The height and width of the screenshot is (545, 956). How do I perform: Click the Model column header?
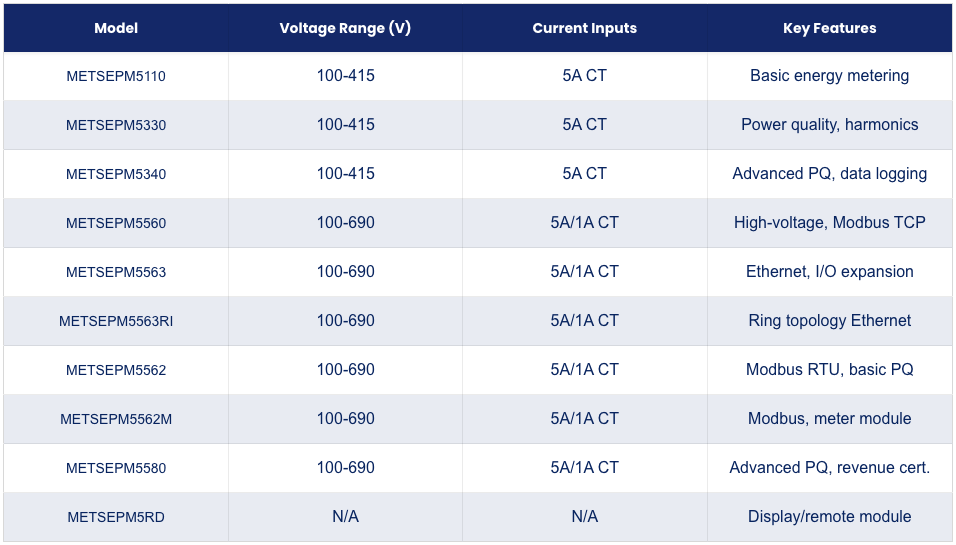coord(116,28)
